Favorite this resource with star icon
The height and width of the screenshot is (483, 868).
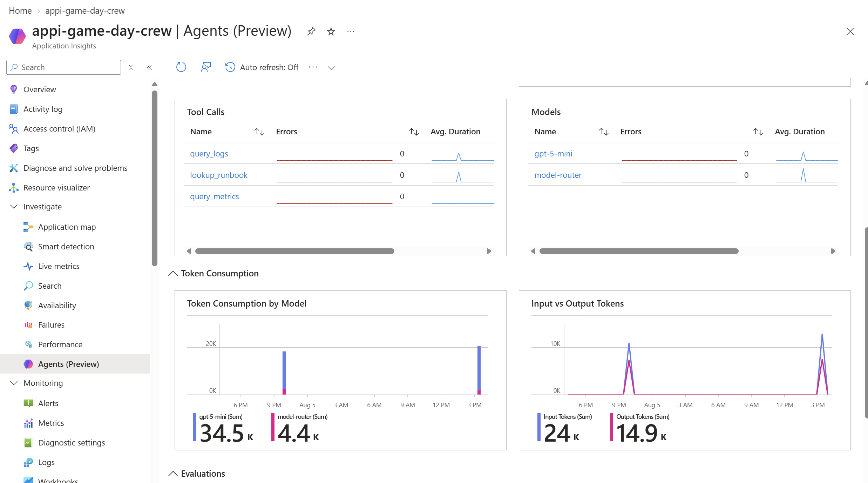click(x=331, y=32)
